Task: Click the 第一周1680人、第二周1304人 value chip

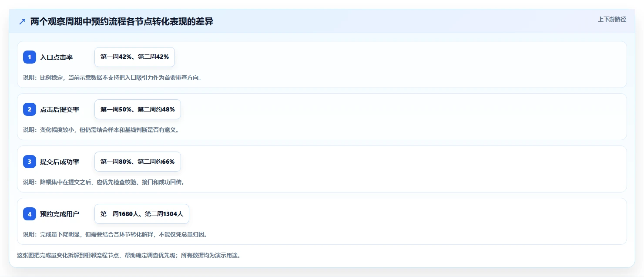Action: click(142, 214)
